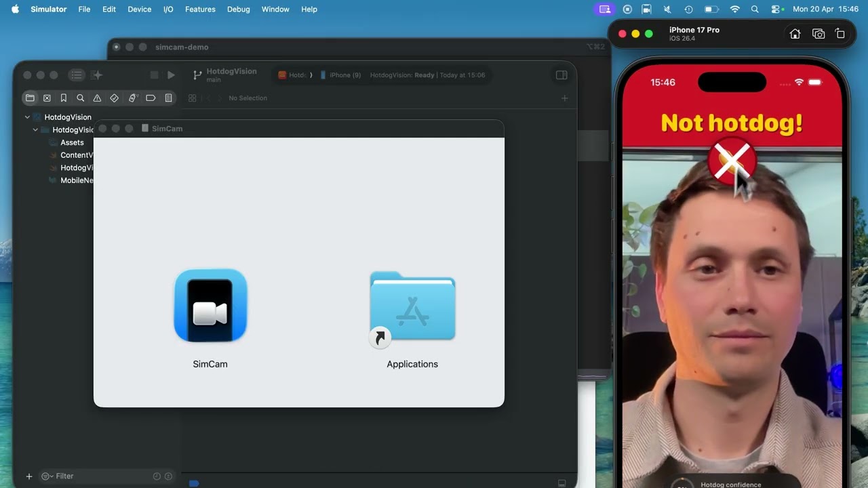Screen dimensions: 868x488
Task: Toggle the Xcode navigator sidebar list button
Action: [77, 75]
